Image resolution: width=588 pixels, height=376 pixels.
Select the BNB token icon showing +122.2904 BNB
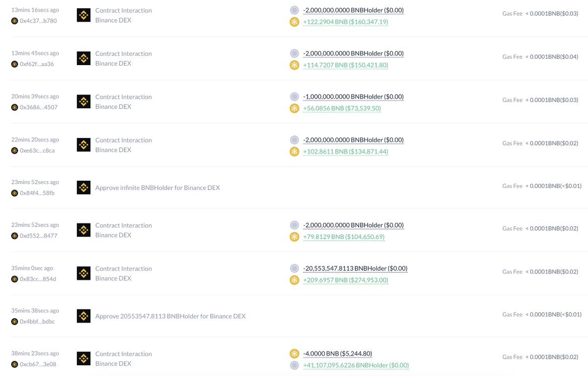point(294,22)
